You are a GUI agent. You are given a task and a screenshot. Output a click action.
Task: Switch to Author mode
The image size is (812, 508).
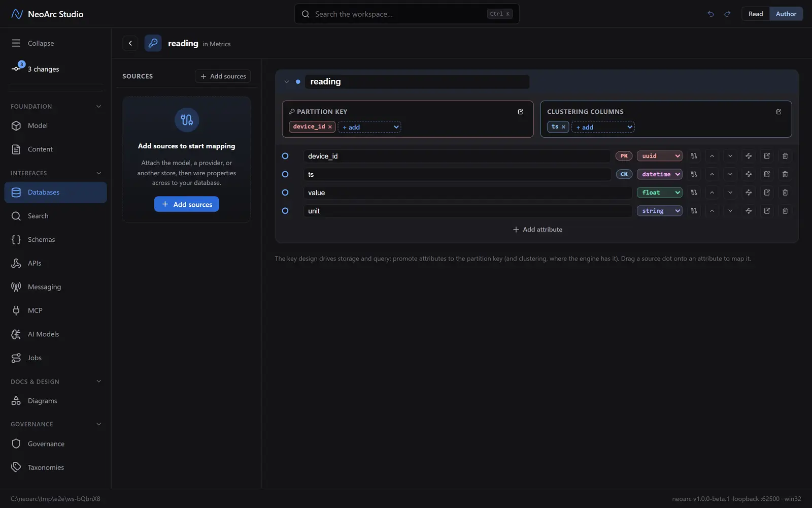pos(786,14)
